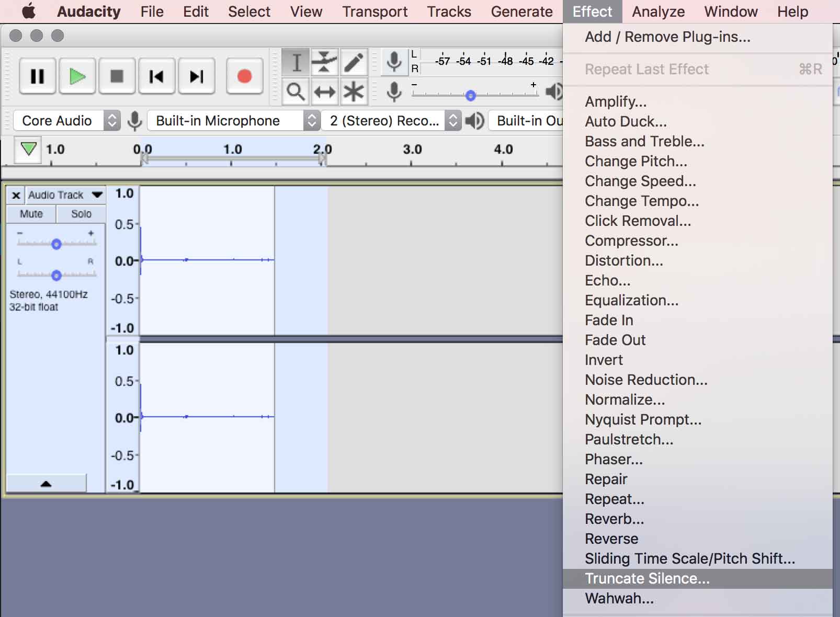Close the Audio Track with the X
This screenshot has width=840, height=617.
(x=16, y=195)
